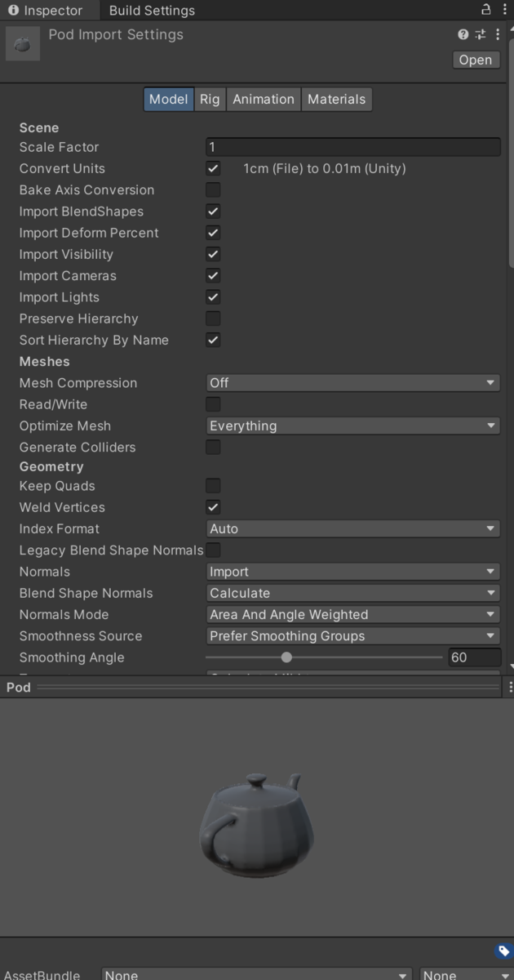Click the presets icon in the Inspector header
The image size is (514, 980).
tap(479, 34)
